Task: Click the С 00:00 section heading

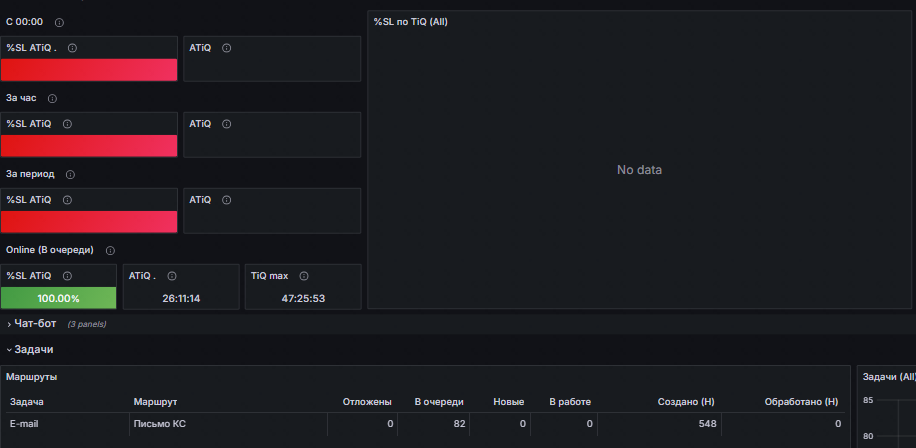Action: click(x=25, y=22)
